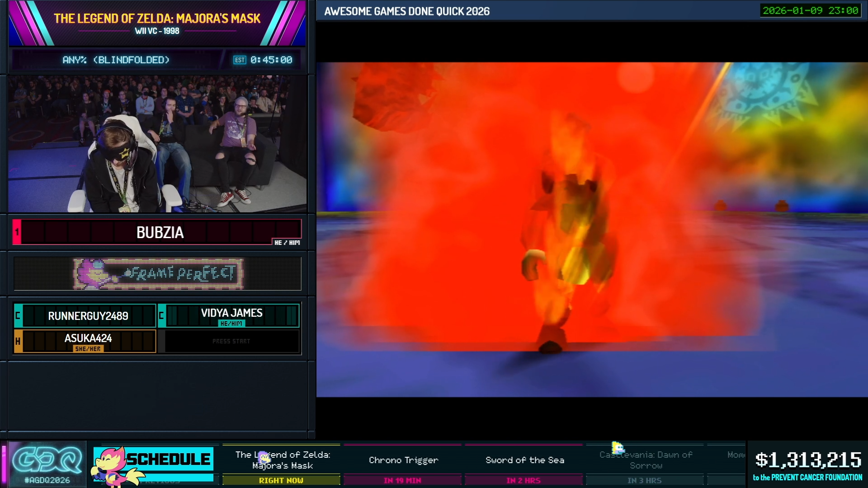Open the Sword of the Sea schedule entry
The image size is (868, 488).
point(524,460)
